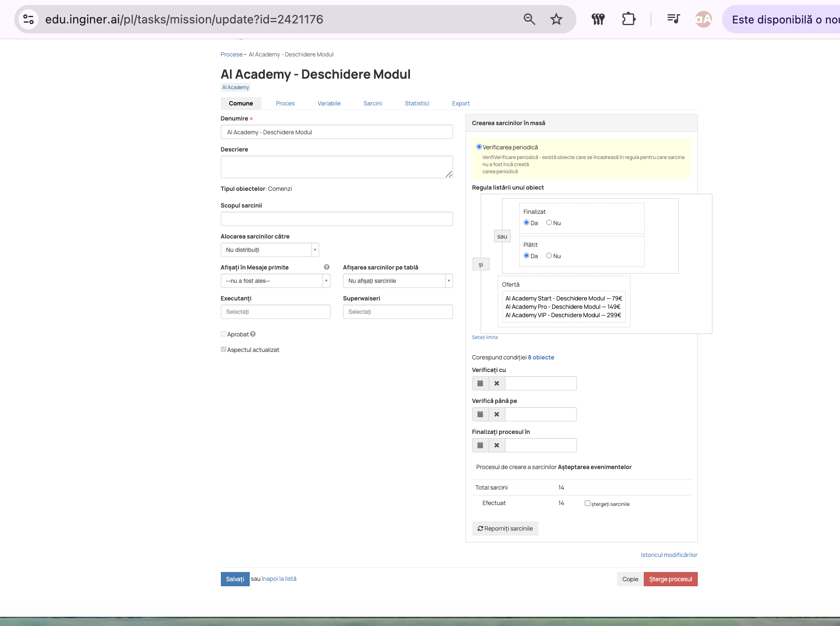Select Nu for Finalizat rule
This screenshot has width=840, height=626.
pos(549,223)
